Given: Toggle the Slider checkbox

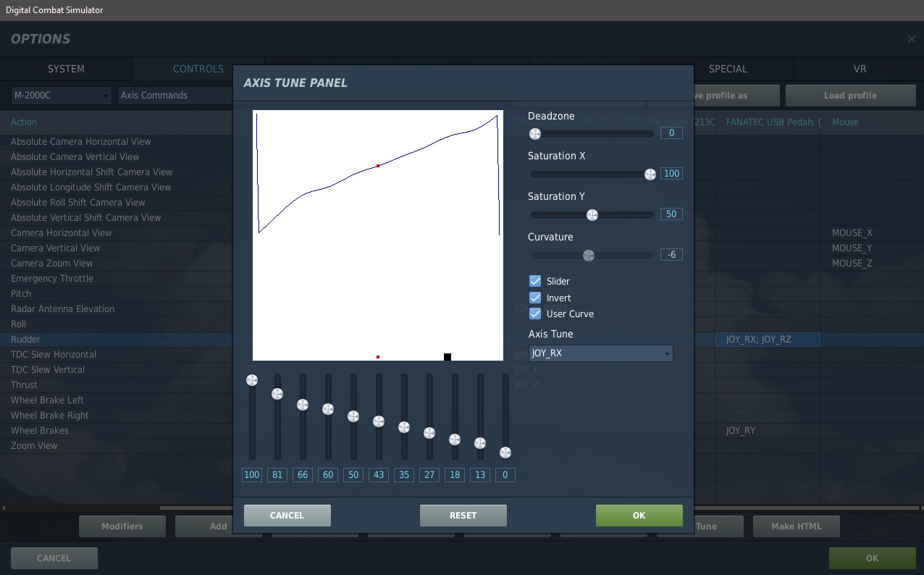Looking at the screenshot, I should 535,281.
